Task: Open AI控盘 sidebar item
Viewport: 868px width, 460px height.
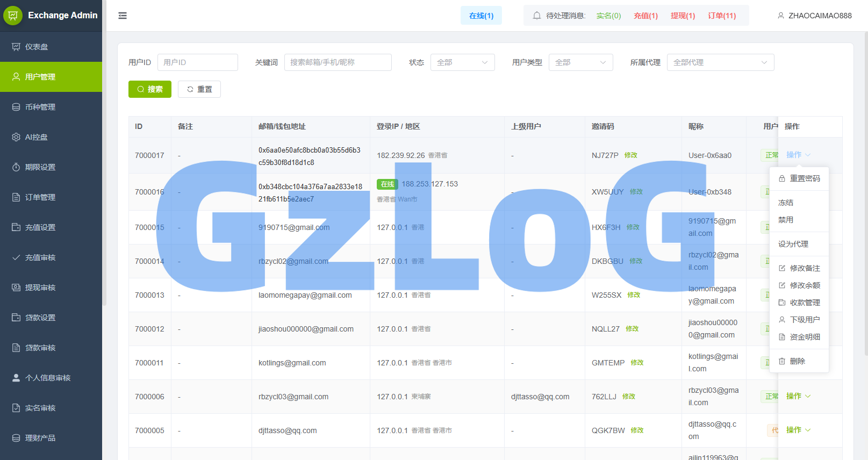Action: [x=51, y=137]
